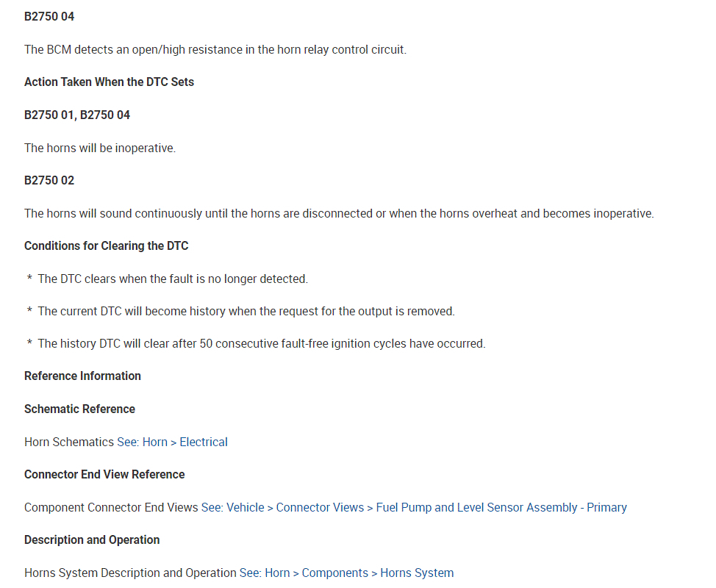This screenshot has height=588, width=716.
Task: Click the 'Schematic Reference' heading
Action: coord(79,409)
